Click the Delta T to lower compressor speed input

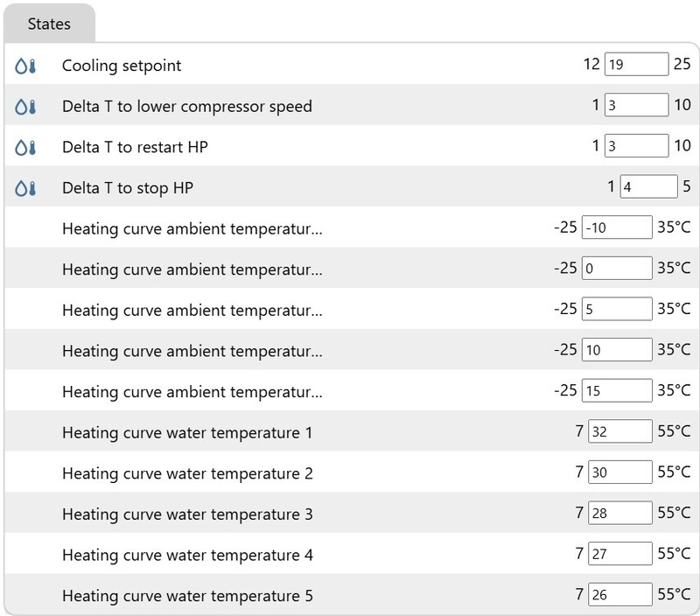tap(636, 106)
